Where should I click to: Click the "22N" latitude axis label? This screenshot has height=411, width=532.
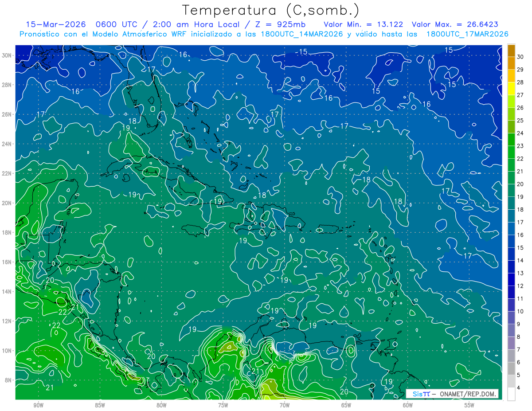(7, 173)
